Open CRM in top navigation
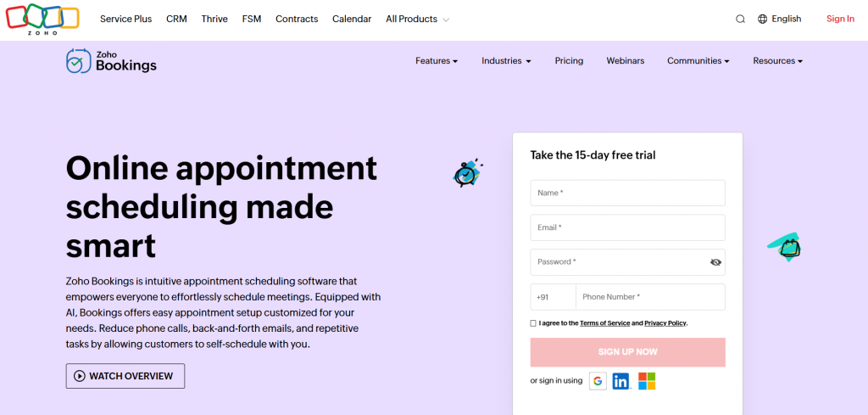 [176, 19]
